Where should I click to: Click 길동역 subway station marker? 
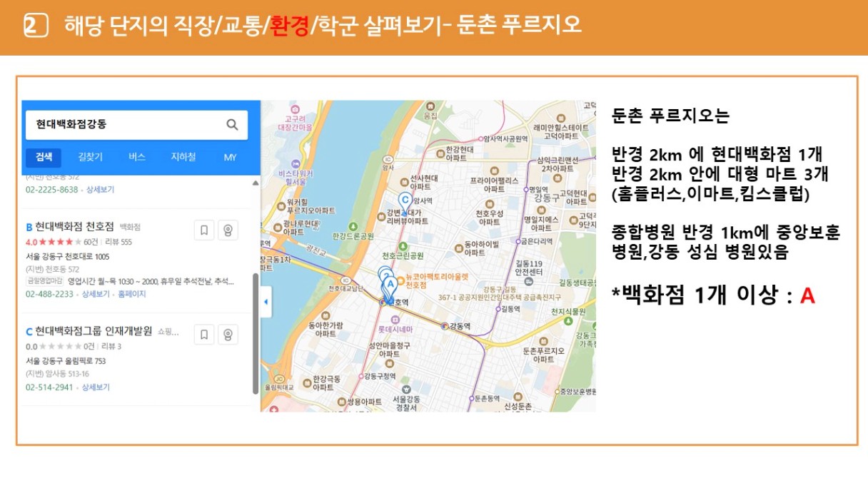[x=498, y=309]
